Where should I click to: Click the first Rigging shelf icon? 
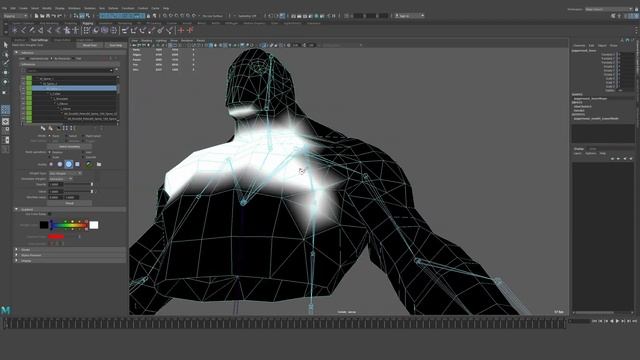click(15, 30)
